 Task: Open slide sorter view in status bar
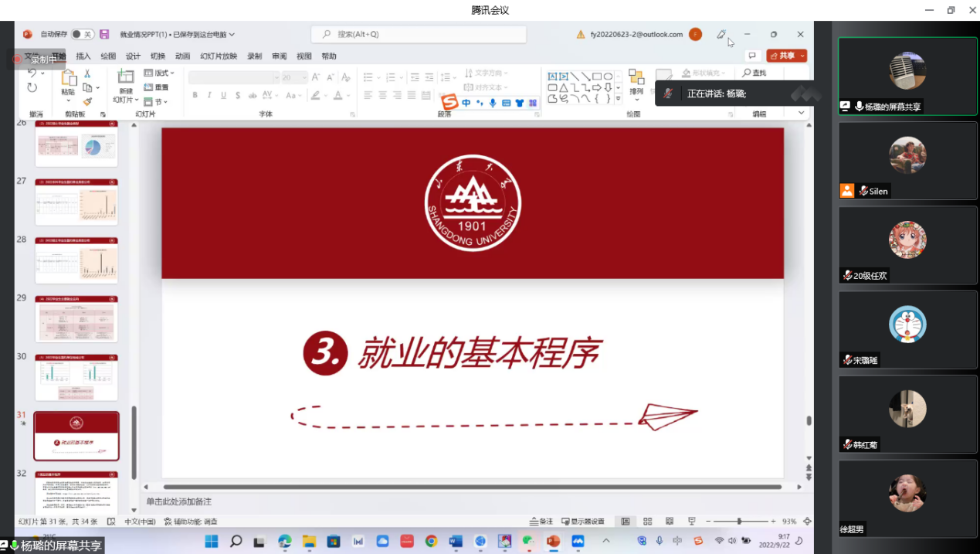[x=648, y=522]
